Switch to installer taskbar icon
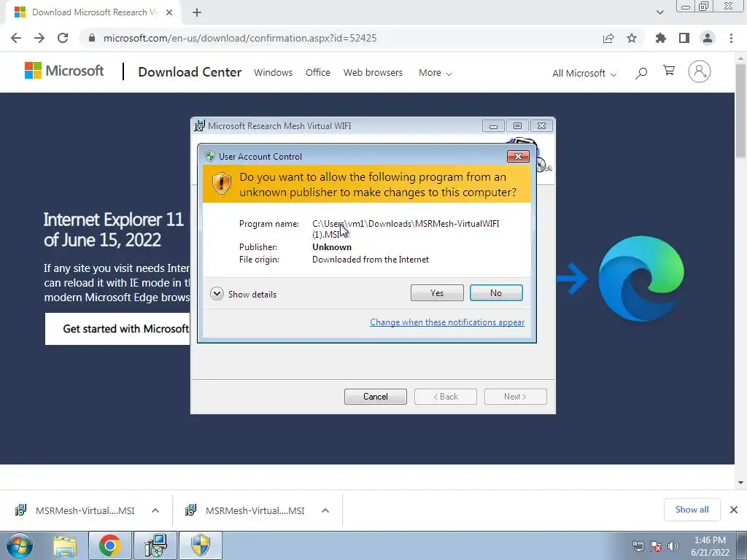747x560 pixels. pos(155,545)
